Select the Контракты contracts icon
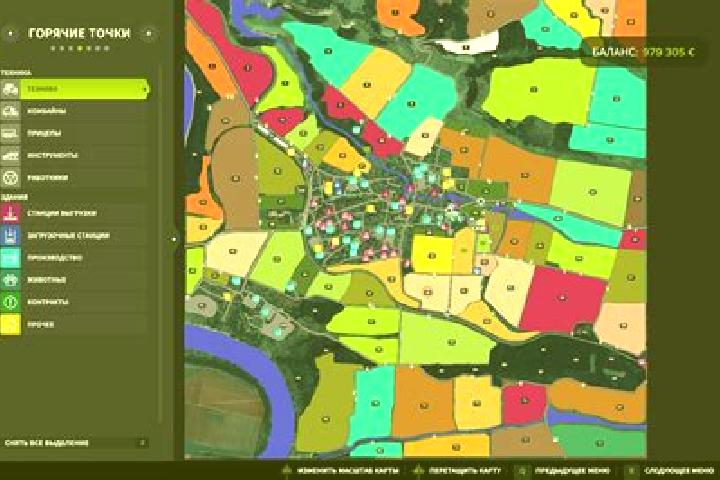The height and width of the screenshot is (480, 720). 10,302
